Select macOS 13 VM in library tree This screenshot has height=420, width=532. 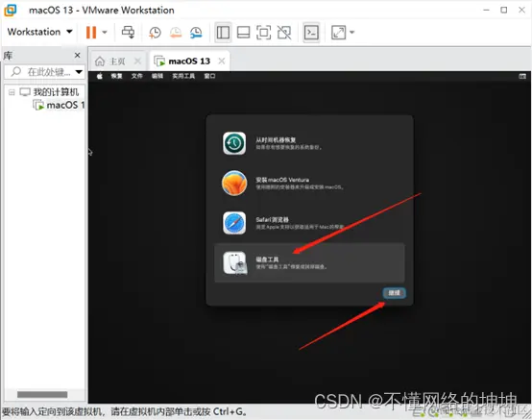click(x=59, y=105)
